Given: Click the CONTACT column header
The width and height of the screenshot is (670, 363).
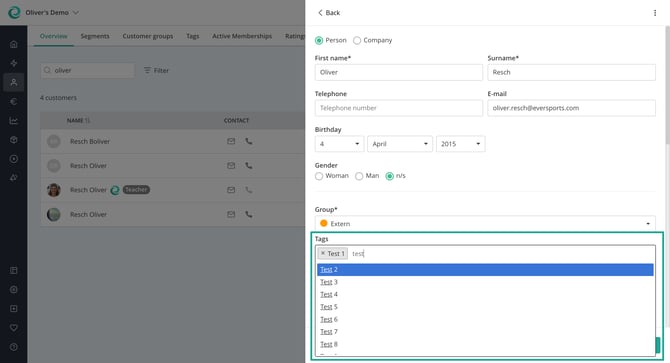Looking at the screenshot, I should pos(236,120).
